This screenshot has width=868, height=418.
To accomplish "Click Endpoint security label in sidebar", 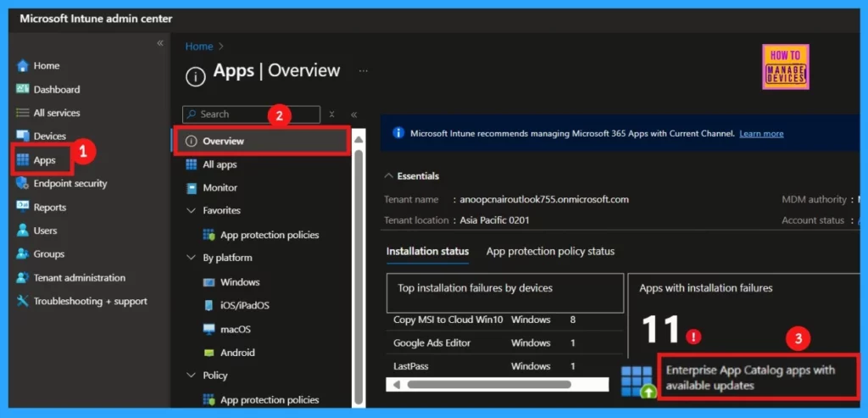I will tap(70, 183).
